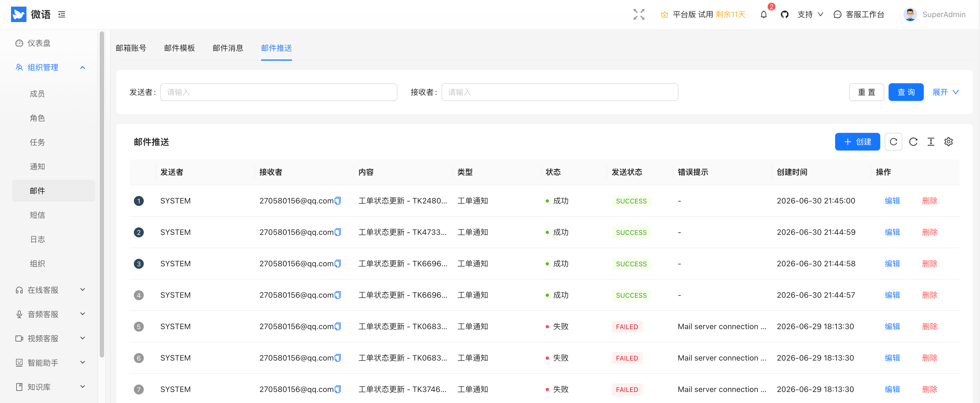Open the notification bell
Viewport: 980px width, 403px height.
pos(764,15)
